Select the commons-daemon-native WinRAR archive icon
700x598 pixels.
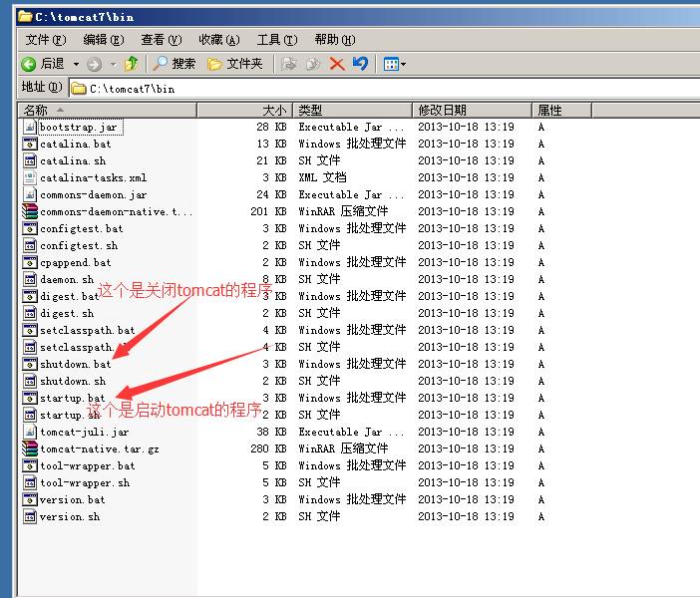point(30,211)
